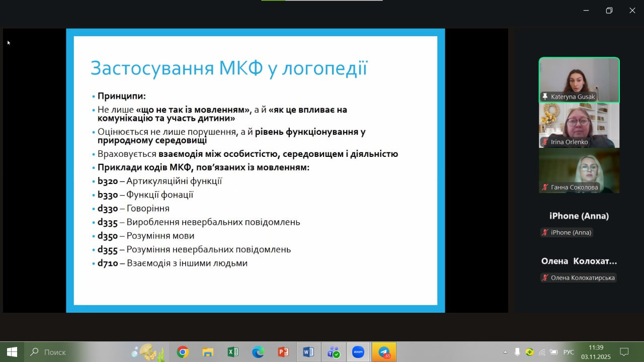Click Олена Колохатирська's muted microphone icon
The image size is (644, 362).
pyautogui.click(x=544, y=278)
